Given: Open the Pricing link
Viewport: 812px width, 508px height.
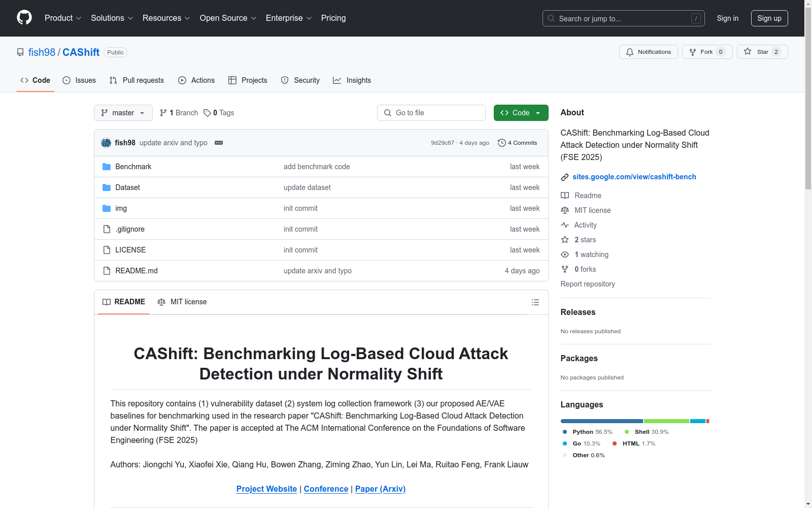Looking at the screenshot, I should 333,18.
